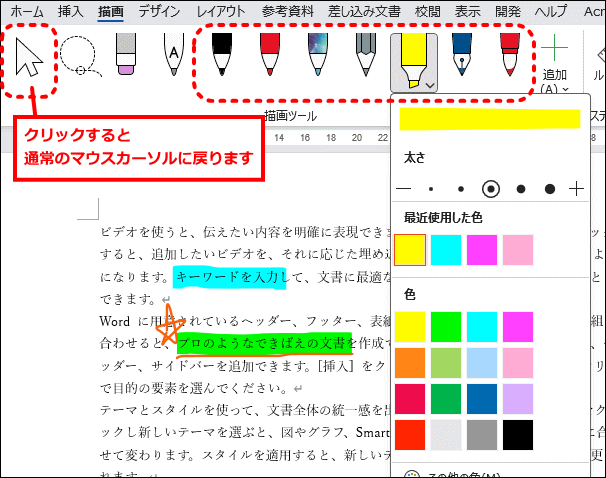Choose bright red in the 色 grid
The height and width of the screenshot is (478, 606).
click(410, 435)
